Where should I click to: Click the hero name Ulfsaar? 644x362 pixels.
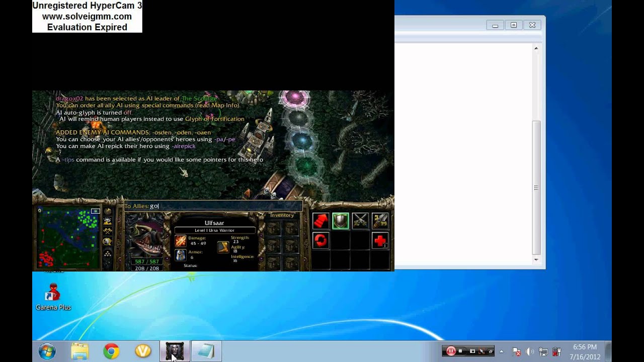(215, 223)
